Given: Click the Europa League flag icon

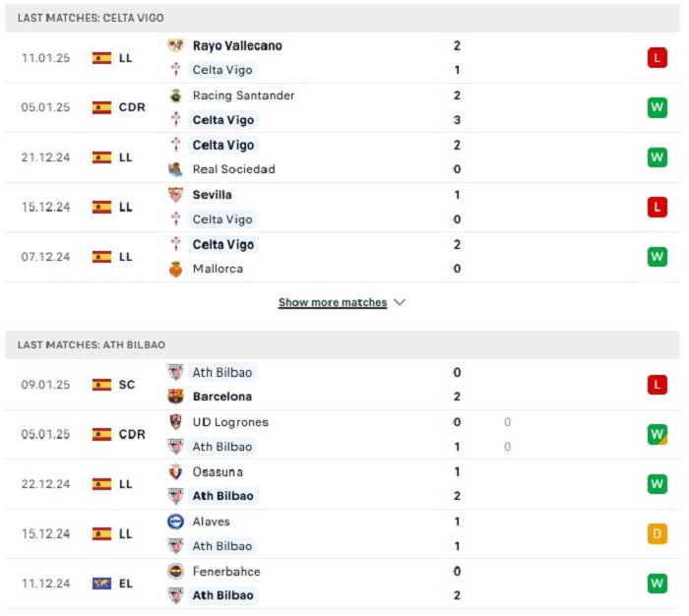Looking at the screenshot, I should point(101,584).
